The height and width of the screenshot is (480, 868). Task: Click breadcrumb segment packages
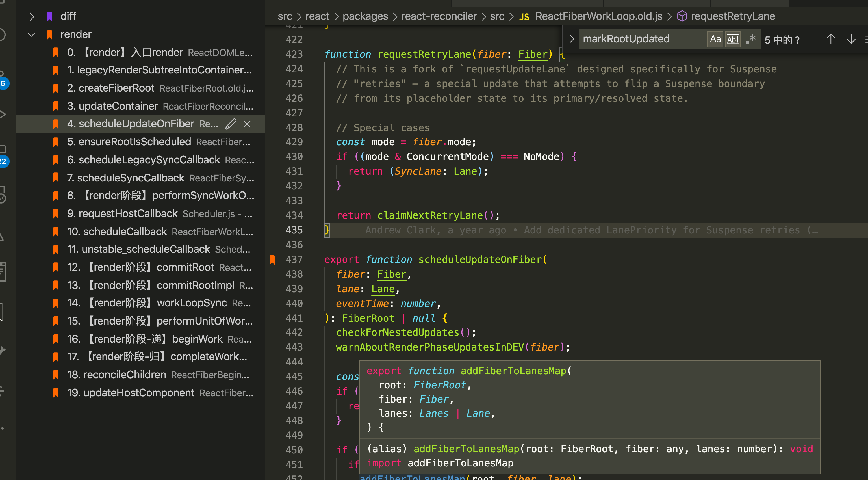click(x=365, y=16)
